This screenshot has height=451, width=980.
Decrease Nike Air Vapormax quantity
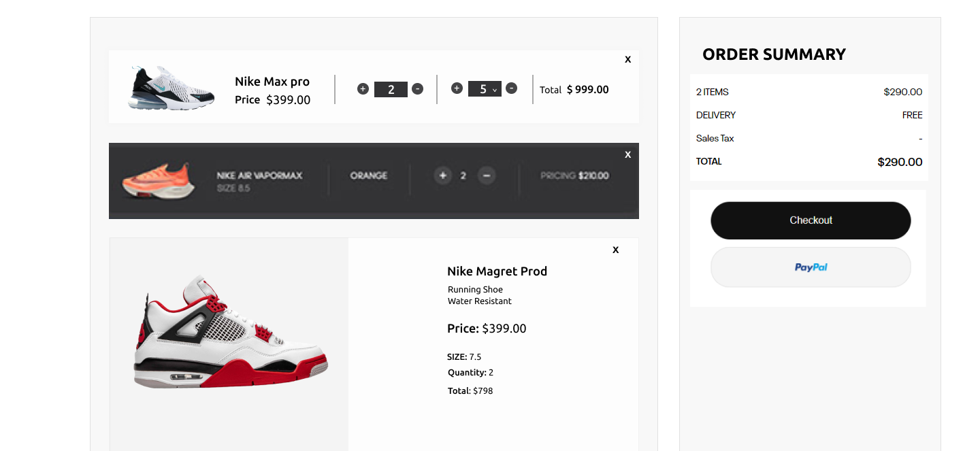click(486, 176)
